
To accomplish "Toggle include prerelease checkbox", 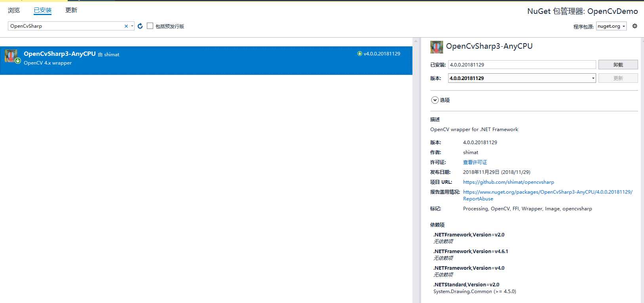I will click(x=150, y=26).
